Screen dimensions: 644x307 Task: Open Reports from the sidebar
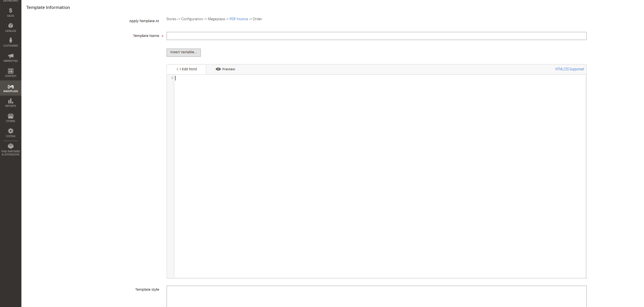coord(11,103)
